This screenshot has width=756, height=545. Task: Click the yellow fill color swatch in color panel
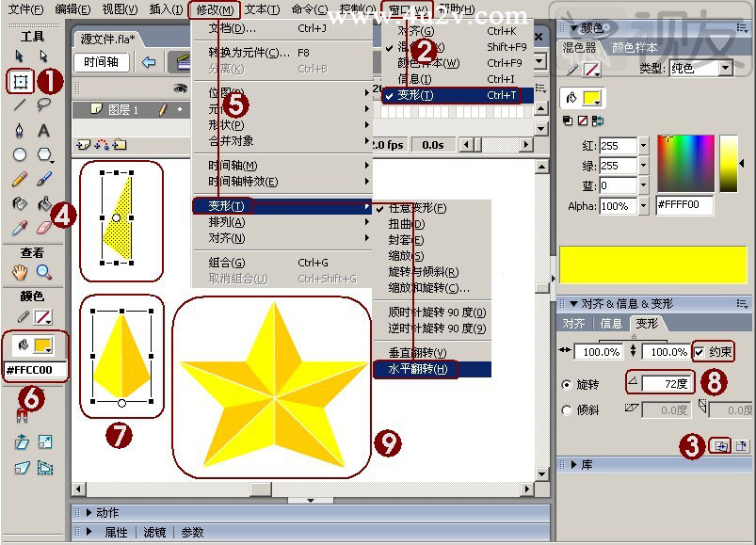(590, 98)
